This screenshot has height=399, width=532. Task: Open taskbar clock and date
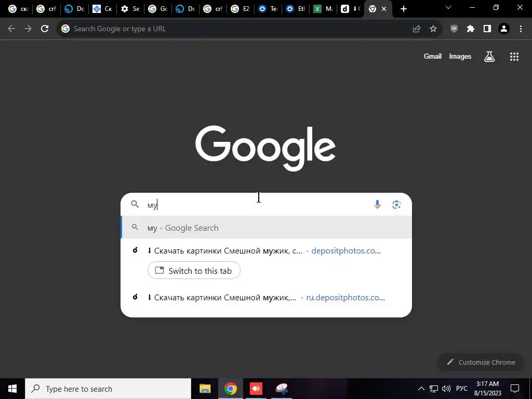[x=487, y=389]
